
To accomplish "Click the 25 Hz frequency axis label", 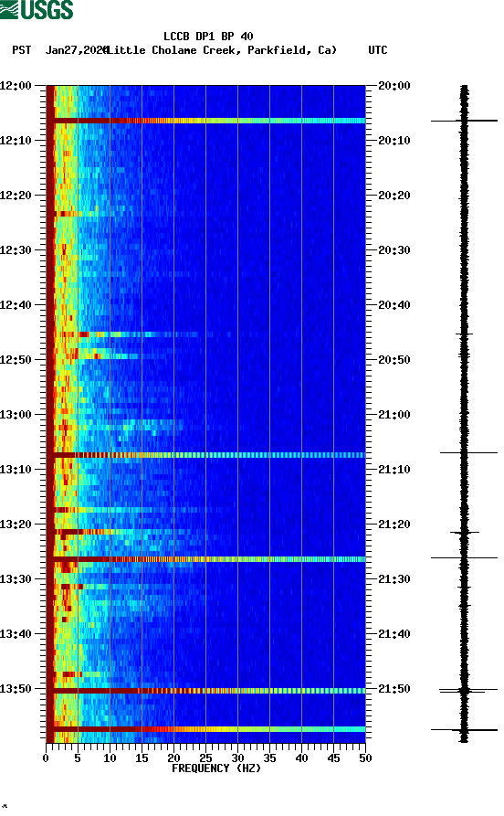I will coord(205,758).
